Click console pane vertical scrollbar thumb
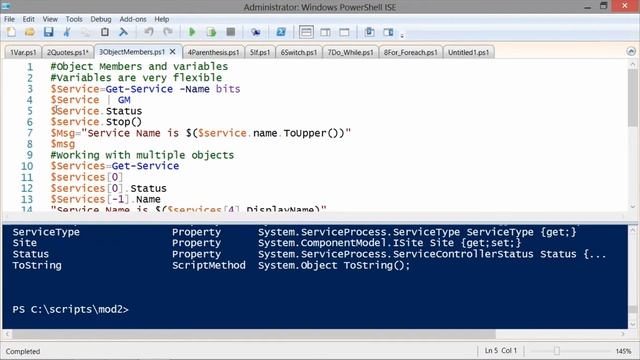The width and height of the screenshot is (640, 360). (x=633, y=310)
